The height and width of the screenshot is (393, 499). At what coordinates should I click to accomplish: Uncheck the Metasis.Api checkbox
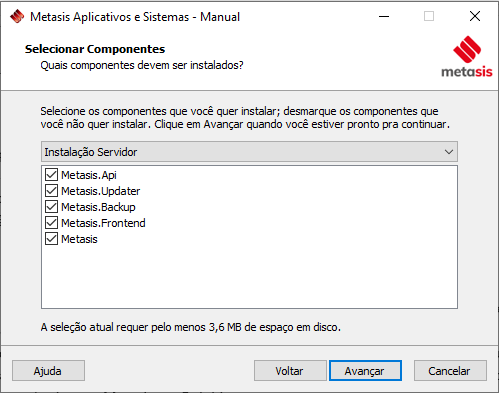click(x=51, y=175)
